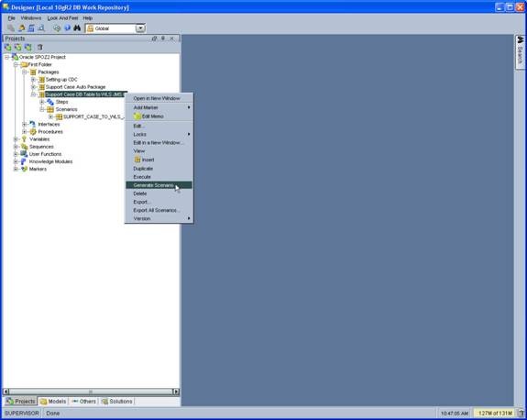527x420 pixels.
Task: Switch to the Others tab
Action: click(x=83, y=401)
